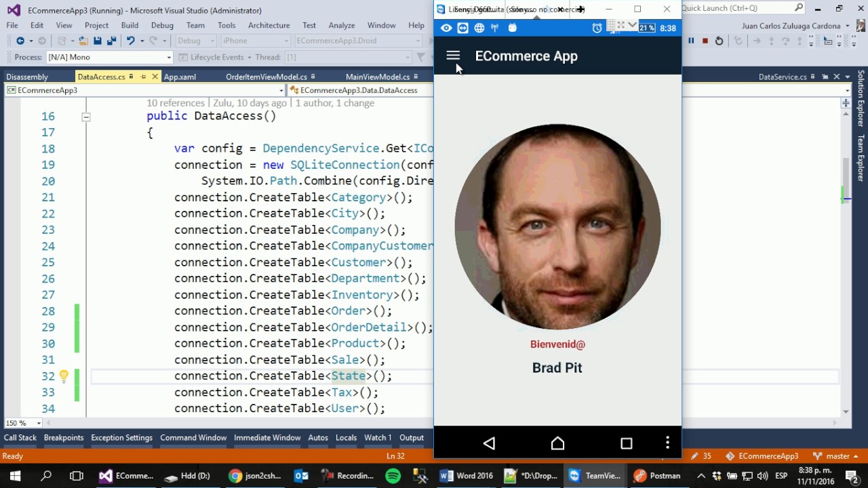The image size is (868, 488).
Task: Switch to Postman on the taskbar
Action: pos(656,476)
